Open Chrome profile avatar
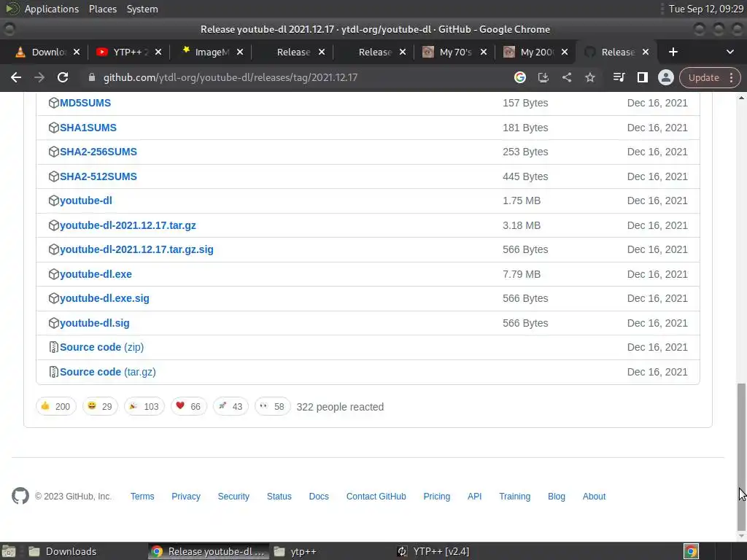The height and width of the screenshot is (560, 747). coord(665,77)
